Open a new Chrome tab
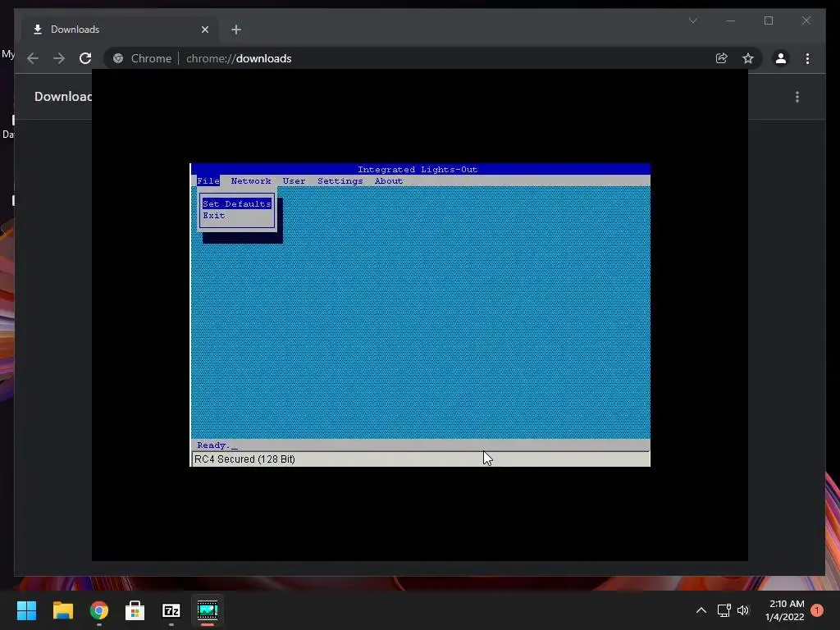This screenshot has width=840, height=630. [x=236, y=30]
